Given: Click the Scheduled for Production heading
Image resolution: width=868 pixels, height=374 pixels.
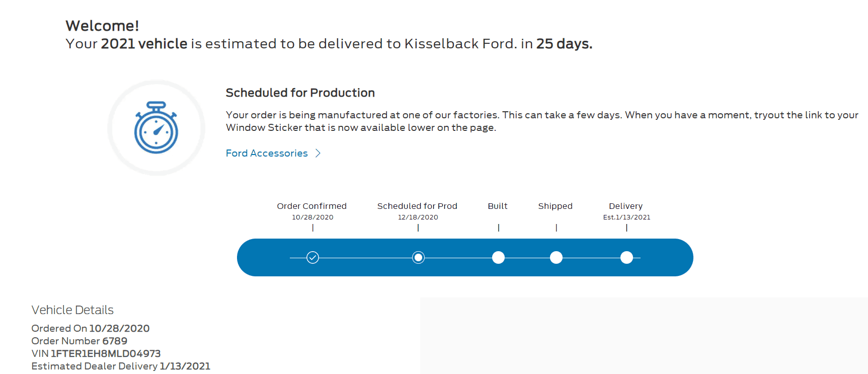Looking at the screenshot, I should (x=300, y=93).
